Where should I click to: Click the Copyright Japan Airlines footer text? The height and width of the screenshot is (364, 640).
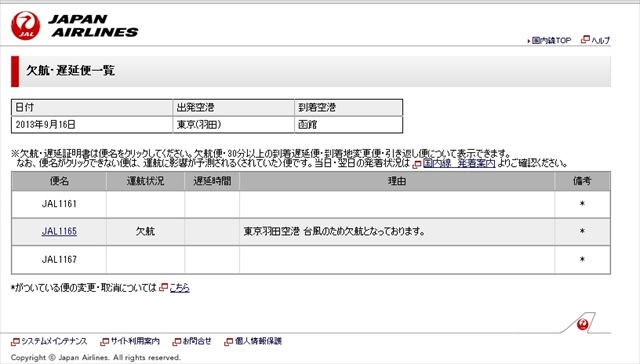[96, 358]
